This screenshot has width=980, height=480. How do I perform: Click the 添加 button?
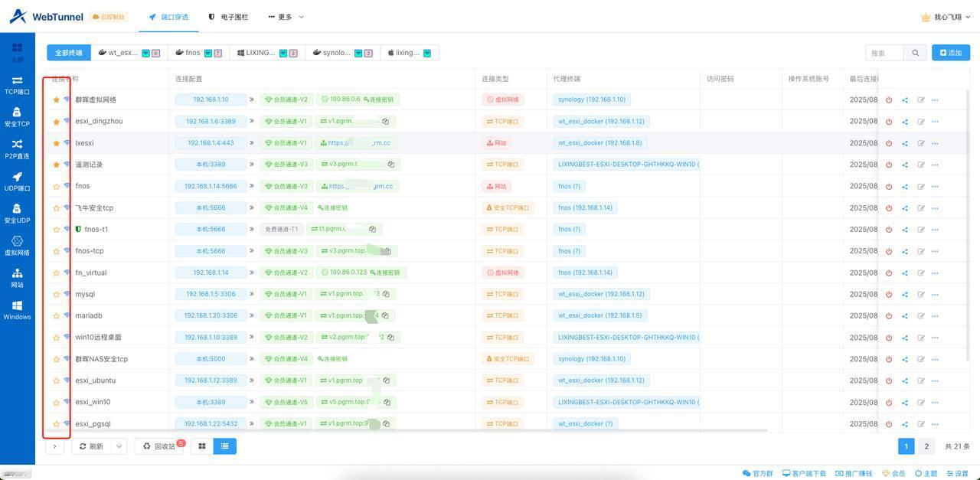point(951,53)
